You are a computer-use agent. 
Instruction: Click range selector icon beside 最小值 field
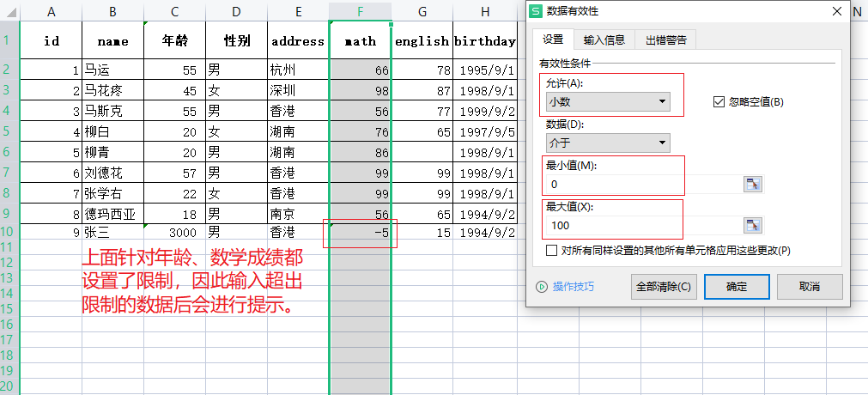[752, 184]
